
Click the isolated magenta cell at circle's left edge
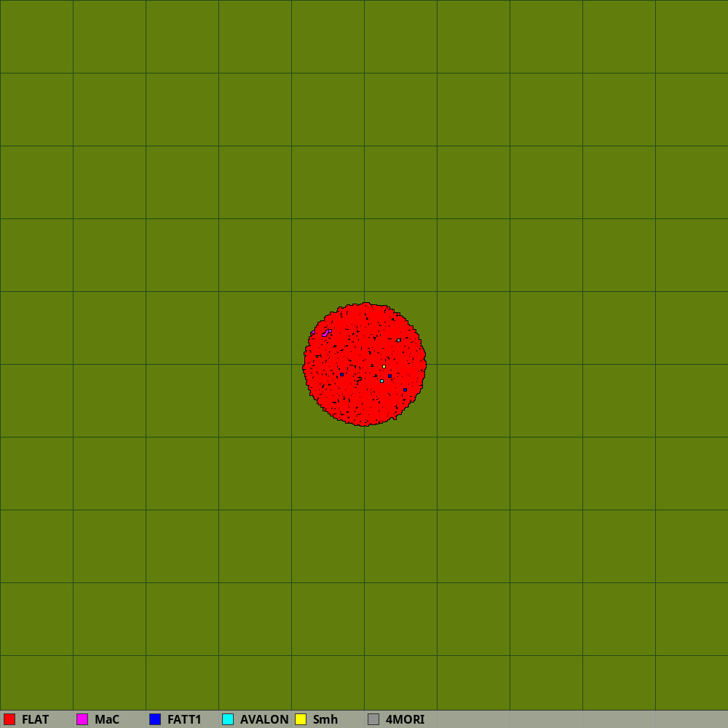(x=313, y=333)
